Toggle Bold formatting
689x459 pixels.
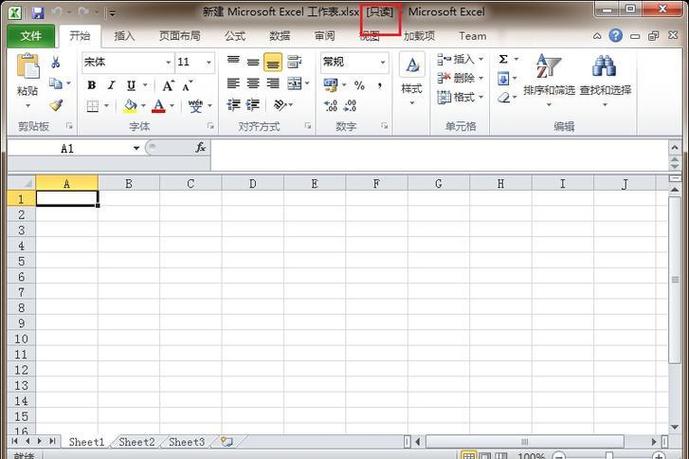91,85
